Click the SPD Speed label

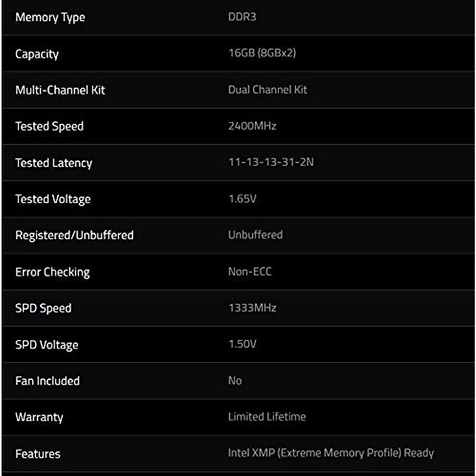(x=43, y=308)
